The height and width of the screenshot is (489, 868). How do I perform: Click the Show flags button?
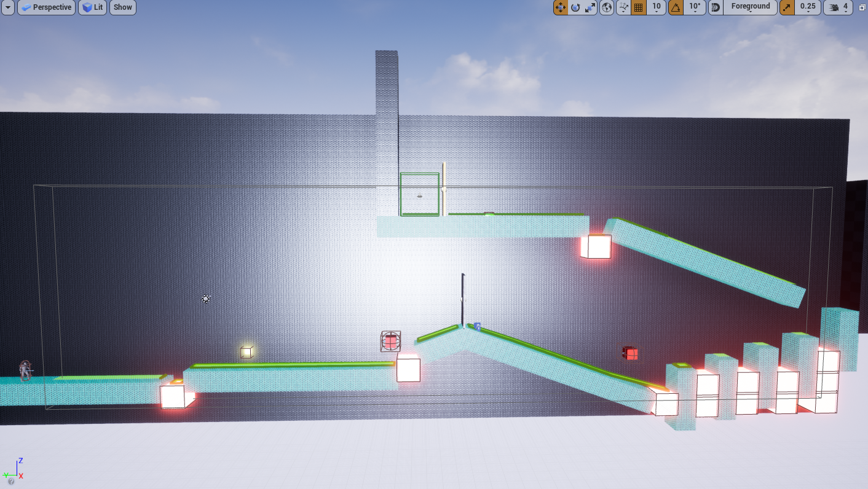point(123,7)
